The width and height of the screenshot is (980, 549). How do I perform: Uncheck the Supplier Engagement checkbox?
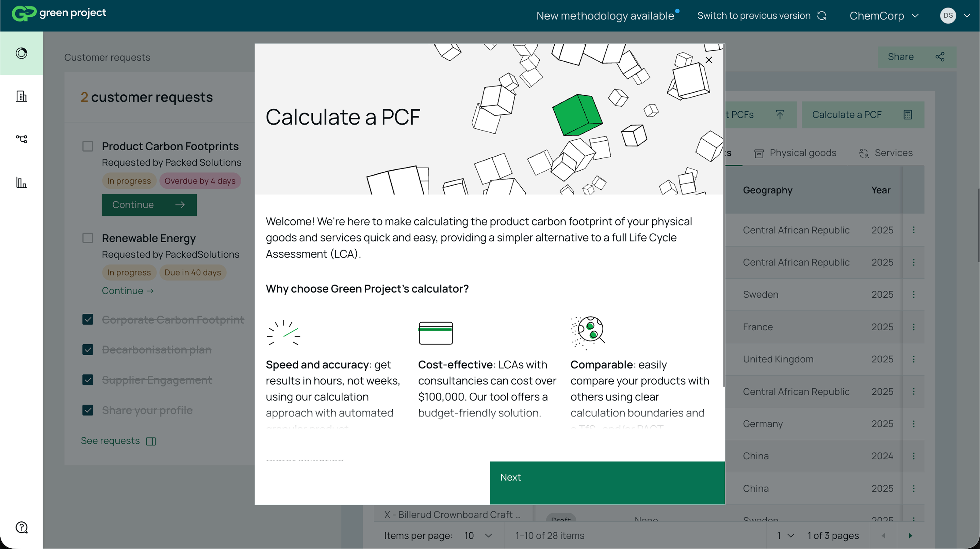[88, 380]
